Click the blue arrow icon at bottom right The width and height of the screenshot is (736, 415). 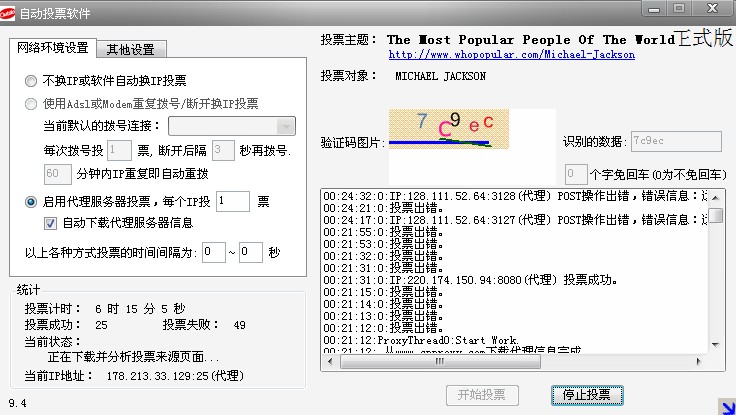724,406
